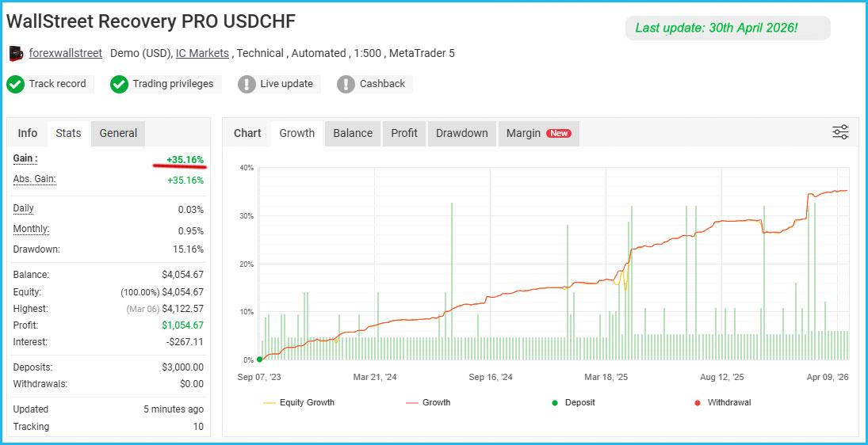Click the Cashback warning icon
The width and height of the screenshot is (868, 445).
coord(346,84)
